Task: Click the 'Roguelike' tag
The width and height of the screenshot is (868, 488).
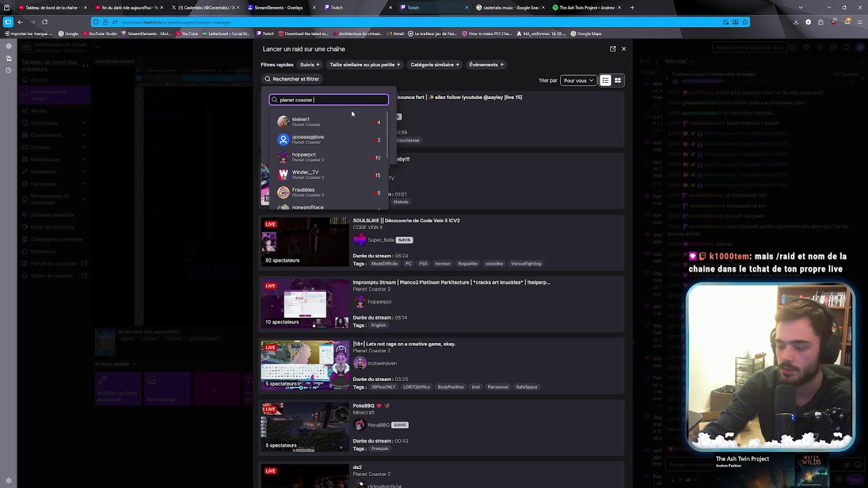Action: coord(468,264)
